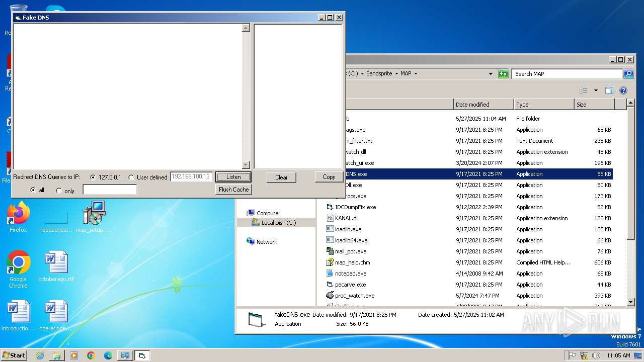This screenshot has width=644, height=362.
Task: Select the User defined IP radio button
Action: [131, 177]
